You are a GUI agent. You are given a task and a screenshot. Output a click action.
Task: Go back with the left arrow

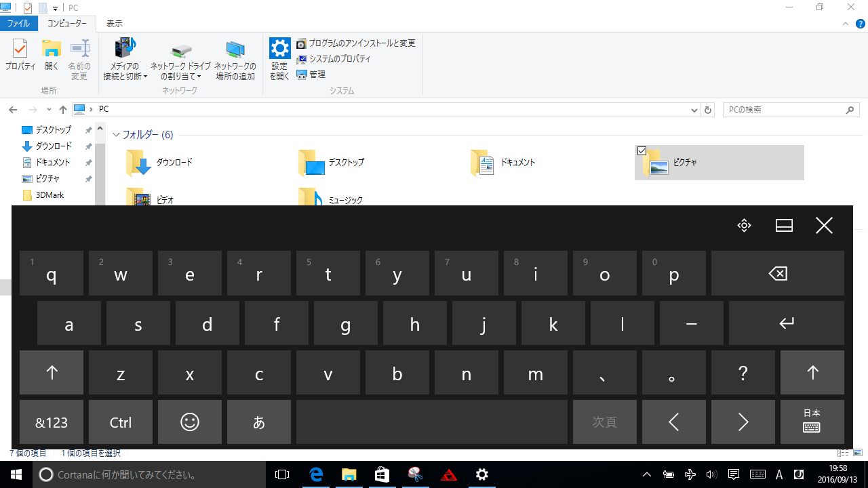[x=13, y=110]
